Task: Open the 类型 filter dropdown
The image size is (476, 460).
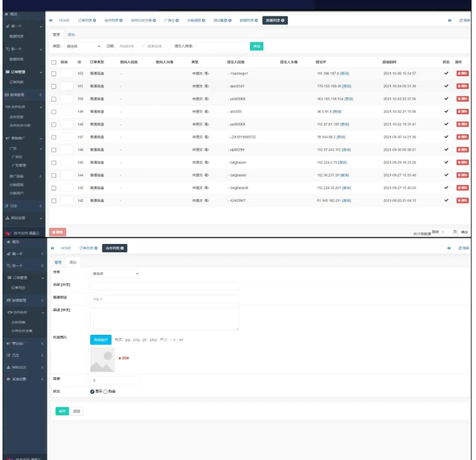Action: [x=83, y=46]
